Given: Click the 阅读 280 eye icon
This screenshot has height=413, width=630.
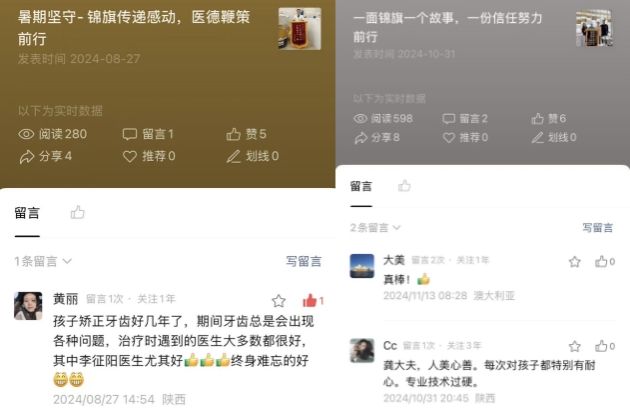Looking at the screenshot, I should coord(26,134).
